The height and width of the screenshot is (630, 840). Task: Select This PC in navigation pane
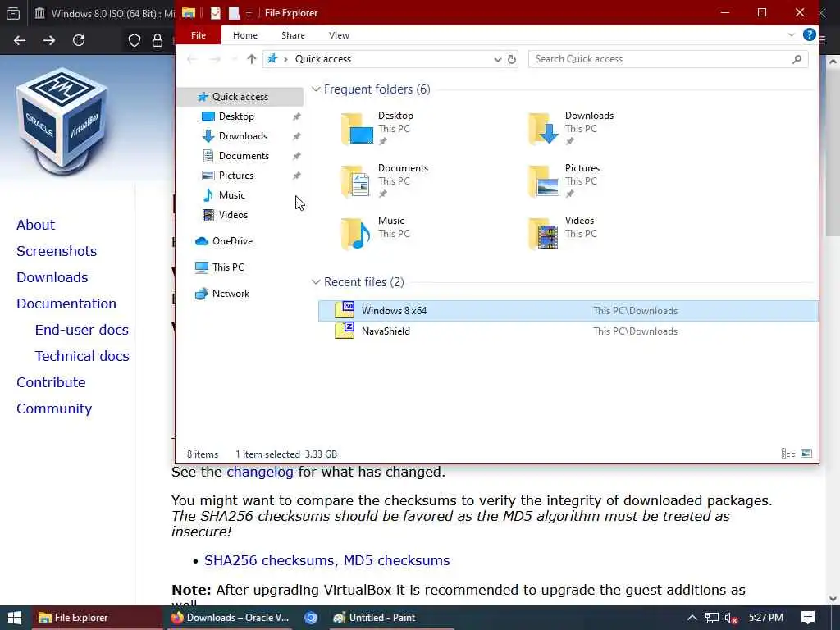tap(228, 267)
